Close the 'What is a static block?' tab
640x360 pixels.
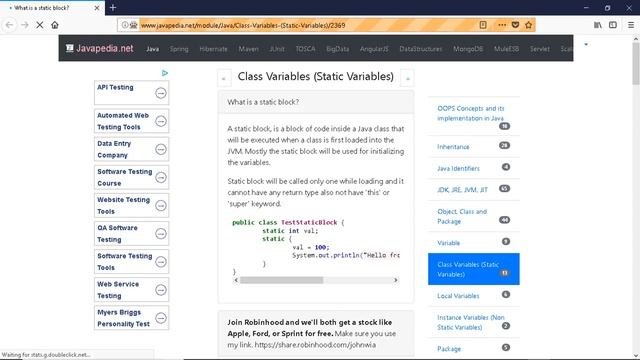97,8
